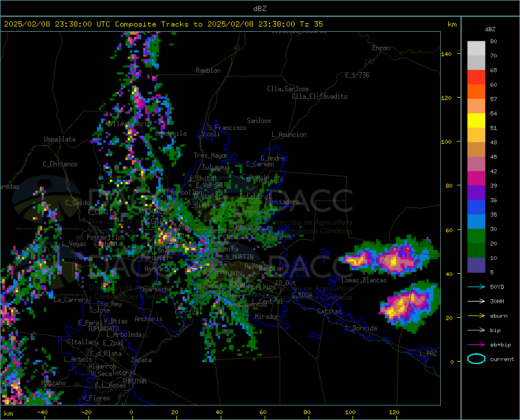Click the cyan 50YD arrow in legend

point(476,287)
